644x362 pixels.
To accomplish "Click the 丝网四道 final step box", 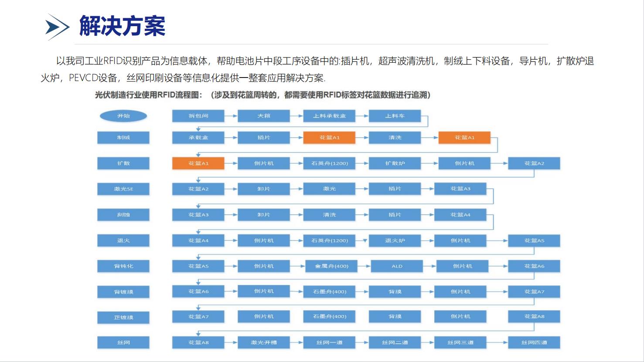I will click(534, 342).
